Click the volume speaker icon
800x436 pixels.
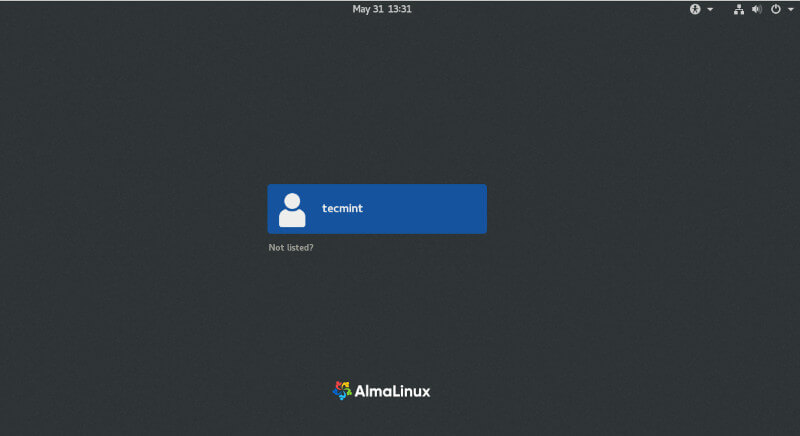point(757,9)
